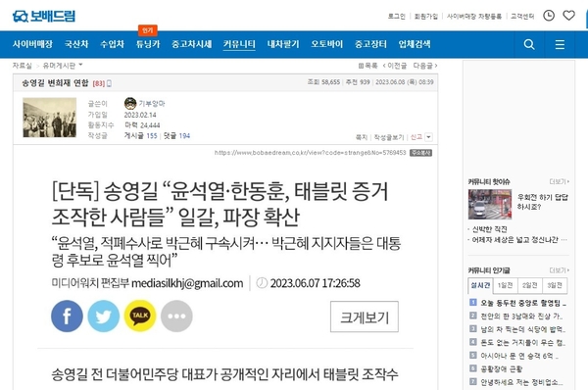
Task: Share article via Facebook icon
Action: pyautogui.click(x=67, y=317)
